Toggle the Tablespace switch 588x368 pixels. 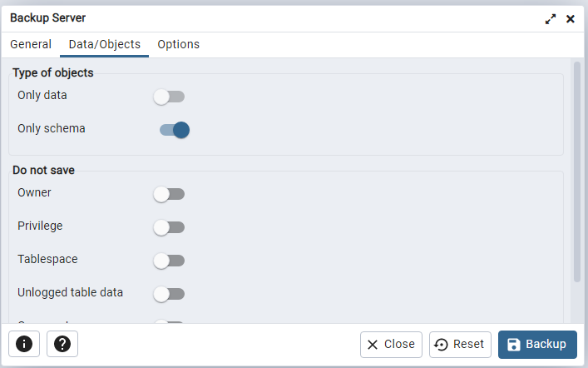pos(169,261)
